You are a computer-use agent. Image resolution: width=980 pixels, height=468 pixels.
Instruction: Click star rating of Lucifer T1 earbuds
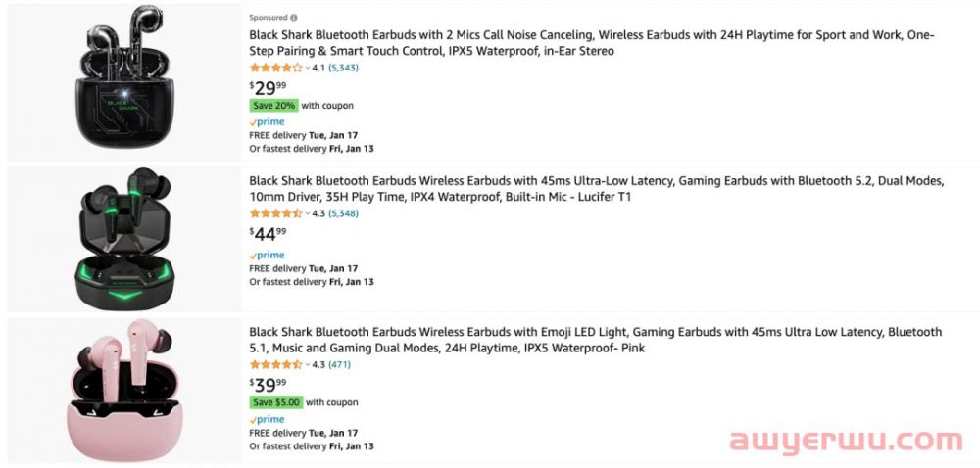[275, 212]
